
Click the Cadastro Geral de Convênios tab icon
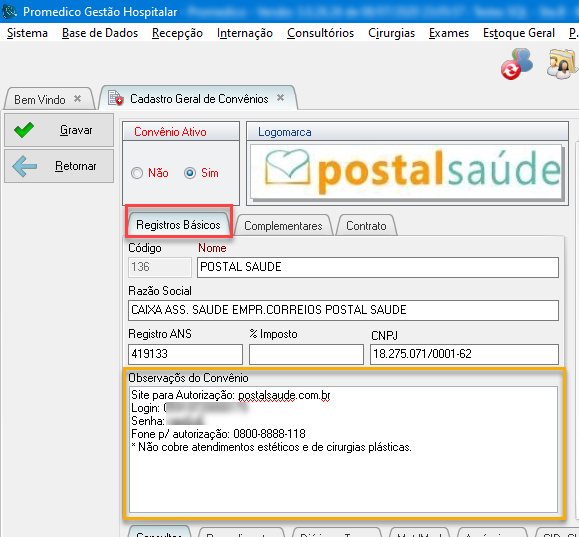pos(116,98)
